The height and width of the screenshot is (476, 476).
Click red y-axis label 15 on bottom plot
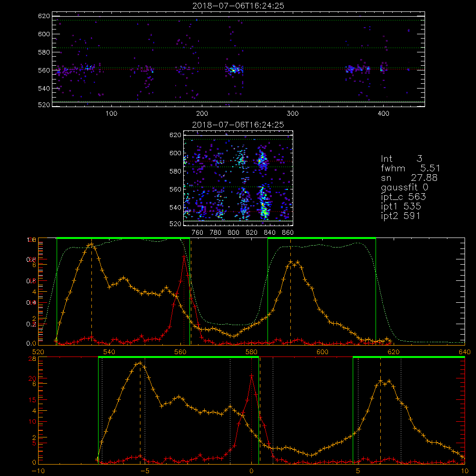tap(32, 400)
